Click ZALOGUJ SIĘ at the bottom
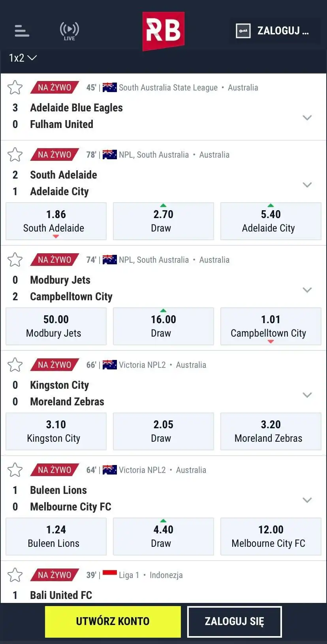Image resolution: width=327 pixels, height=644 pixels. click(x=234, y=621)
